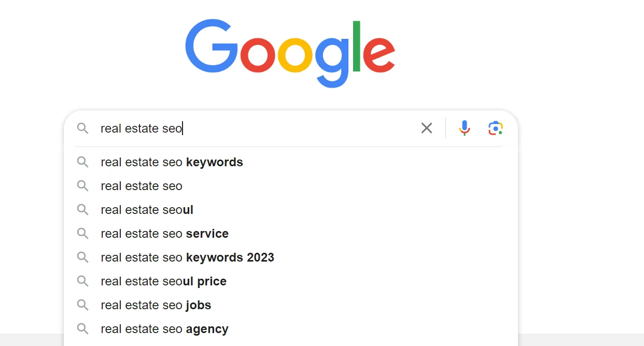Pick the 'real estate seoul' suggestion
Viewport: 644px width, 346px height.
[147, 210]
